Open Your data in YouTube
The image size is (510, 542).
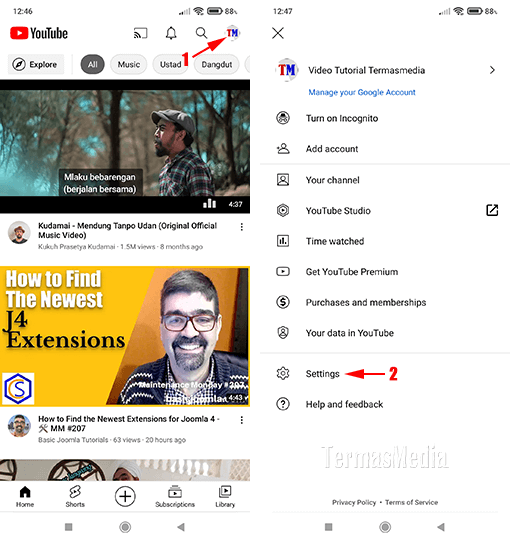(350, 333)
